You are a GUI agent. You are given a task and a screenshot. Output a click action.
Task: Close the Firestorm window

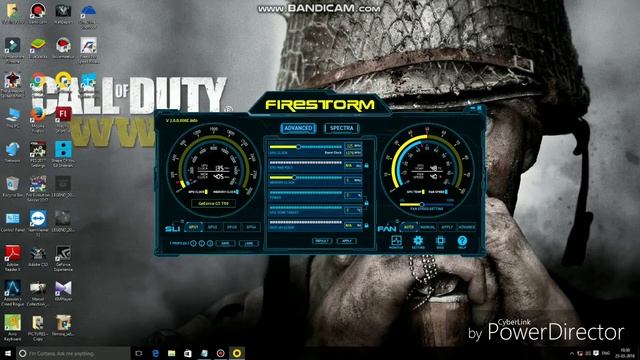[x=479, y=108]
